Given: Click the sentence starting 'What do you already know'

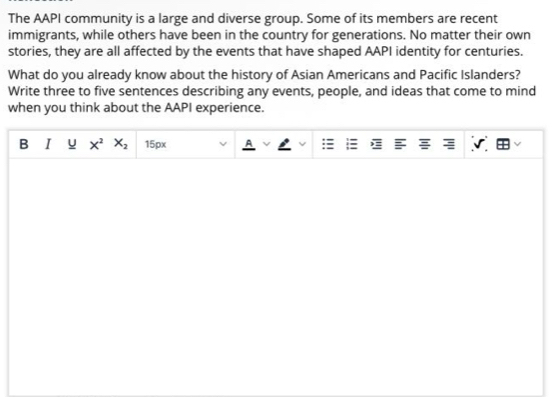Looking at the screenshot, I should point(264,75).
